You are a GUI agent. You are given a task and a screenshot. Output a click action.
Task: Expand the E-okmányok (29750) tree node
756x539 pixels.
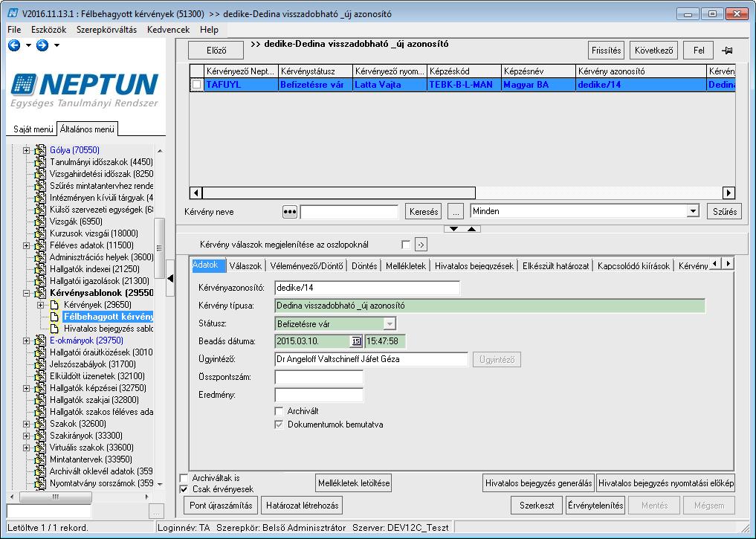27,340
